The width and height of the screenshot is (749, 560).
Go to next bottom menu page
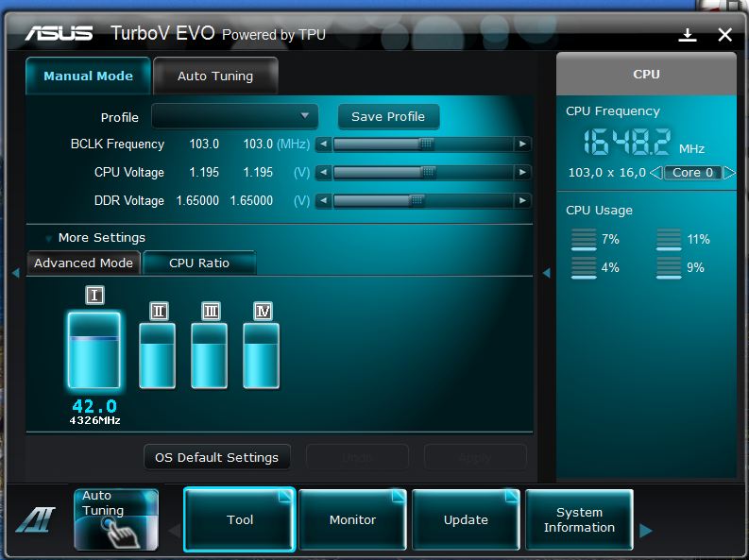(x=646, y=530)
